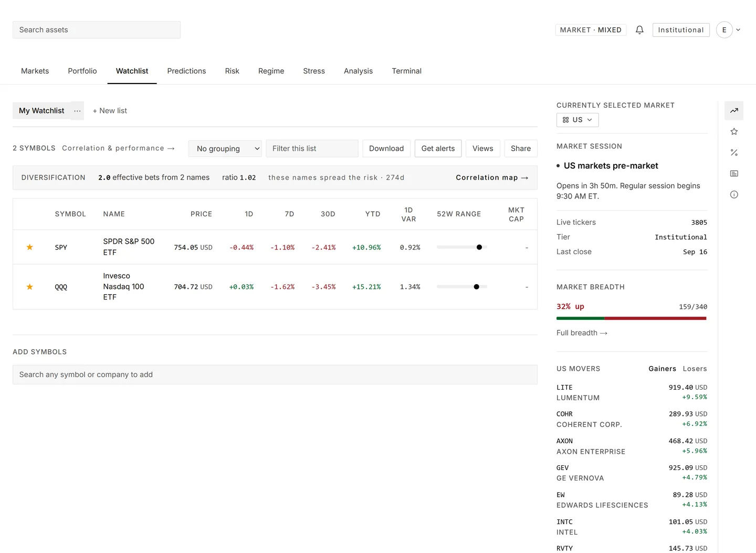Image resolution: width=756 pixels, height=553 pixels.
Task: Go to the Stress tab
Action: [314, 71]
